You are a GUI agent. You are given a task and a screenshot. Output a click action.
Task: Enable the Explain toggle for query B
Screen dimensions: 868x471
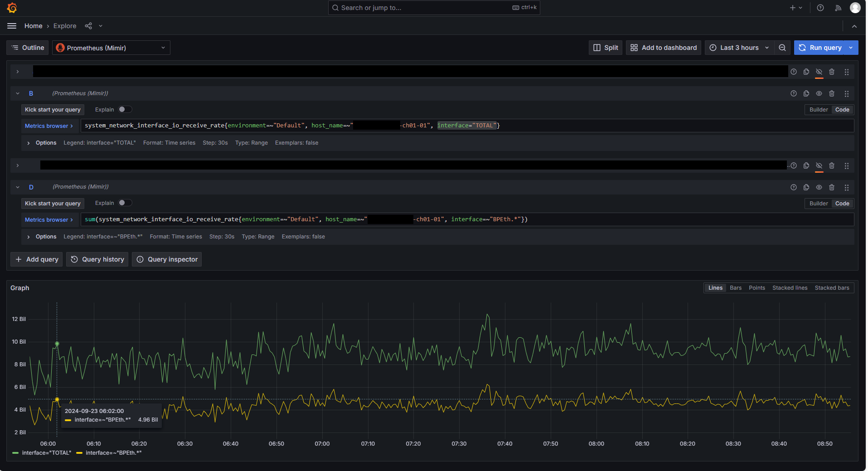(x=125, y=109)
